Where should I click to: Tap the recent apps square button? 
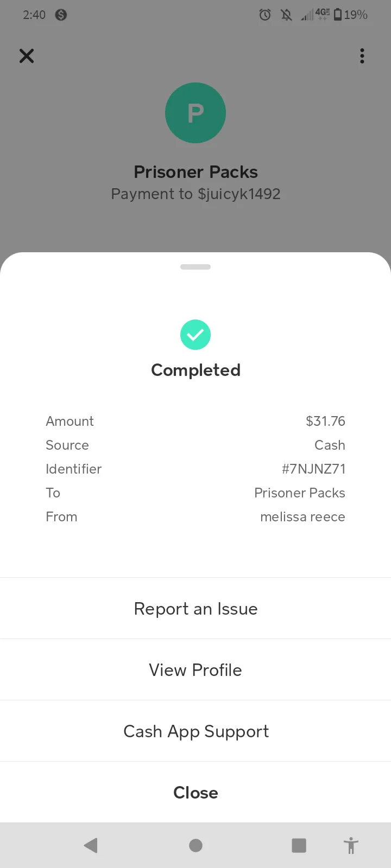pos(299,845)
